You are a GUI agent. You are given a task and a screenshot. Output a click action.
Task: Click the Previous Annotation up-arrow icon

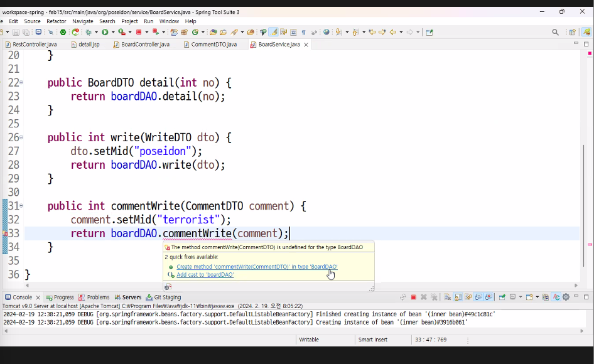(355, 32)
